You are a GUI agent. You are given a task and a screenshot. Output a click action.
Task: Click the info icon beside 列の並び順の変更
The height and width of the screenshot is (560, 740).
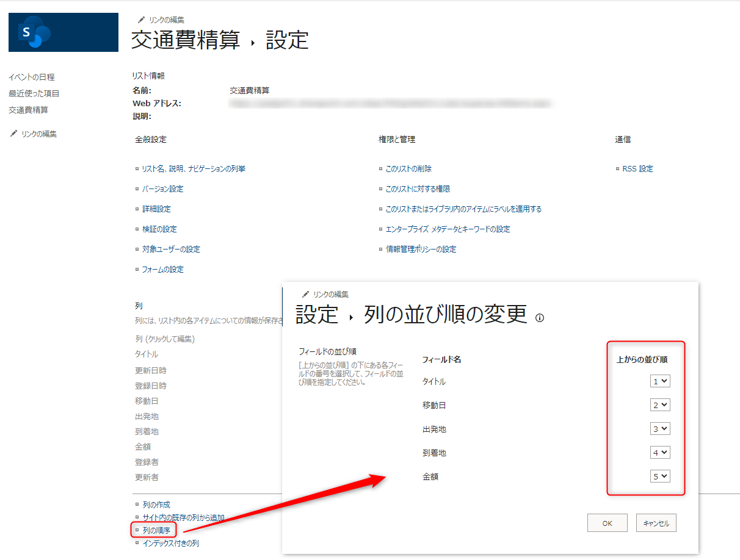pyautogui.click(x=539, y=318)
